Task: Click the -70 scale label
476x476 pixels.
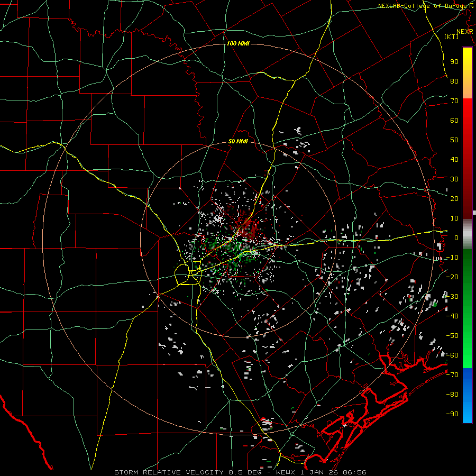Action: click(452, 374)
